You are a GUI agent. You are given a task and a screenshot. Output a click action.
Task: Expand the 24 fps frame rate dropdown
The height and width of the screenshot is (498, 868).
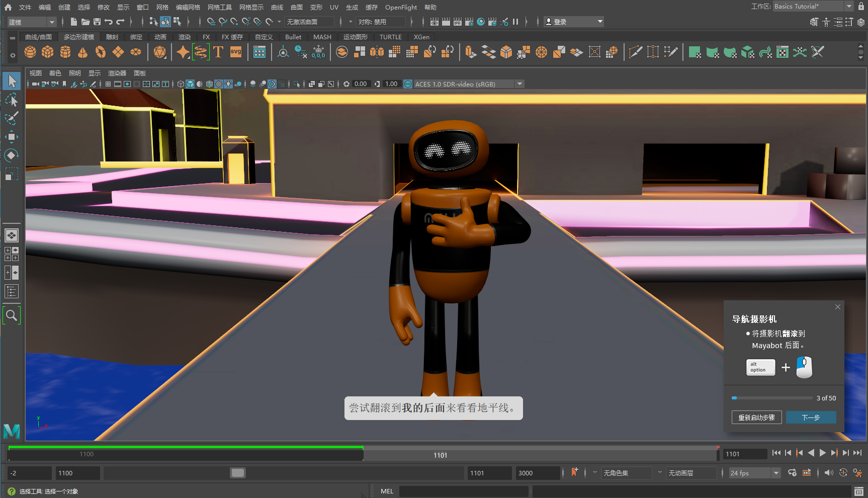click(x=776, y=473)
